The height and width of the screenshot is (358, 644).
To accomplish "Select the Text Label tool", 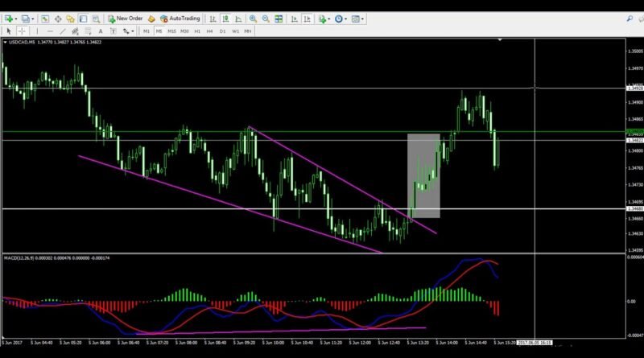I will 114,31.
